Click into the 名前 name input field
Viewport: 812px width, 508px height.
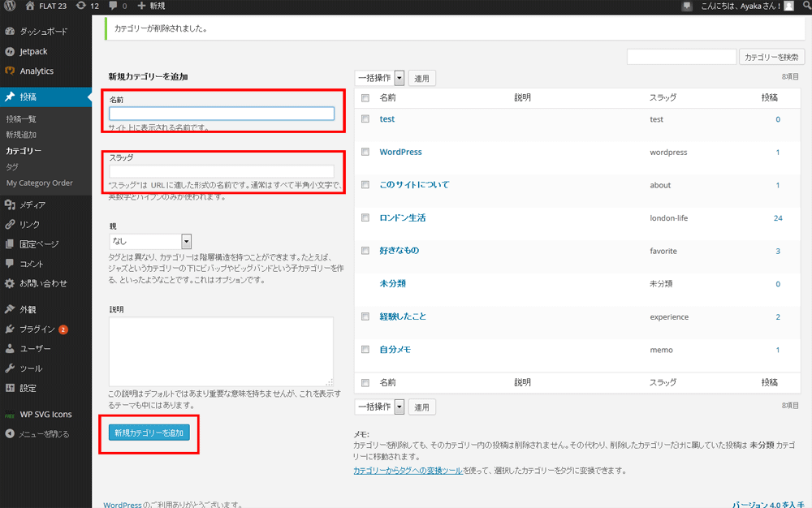point(222,114)
